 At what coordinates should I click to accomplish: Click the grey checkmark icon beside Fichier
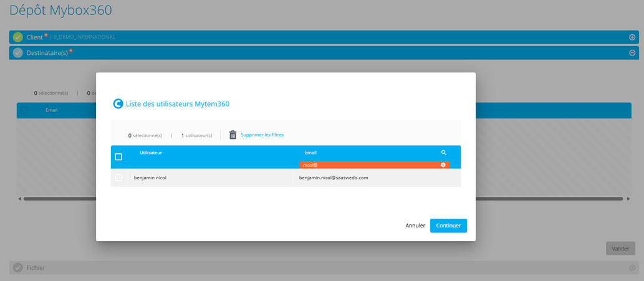tap(17, 268)
